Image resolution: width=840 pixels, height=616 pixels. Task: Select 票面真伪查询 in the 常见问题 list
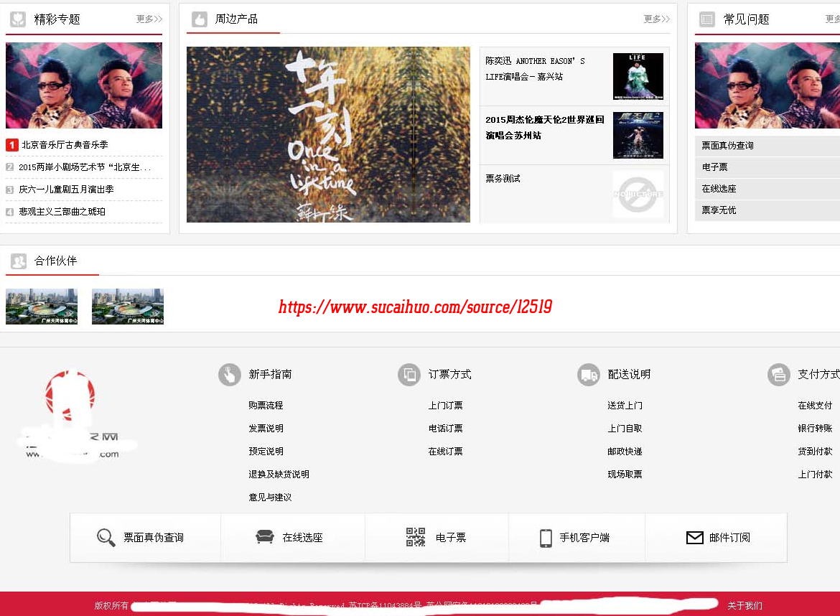727,146
